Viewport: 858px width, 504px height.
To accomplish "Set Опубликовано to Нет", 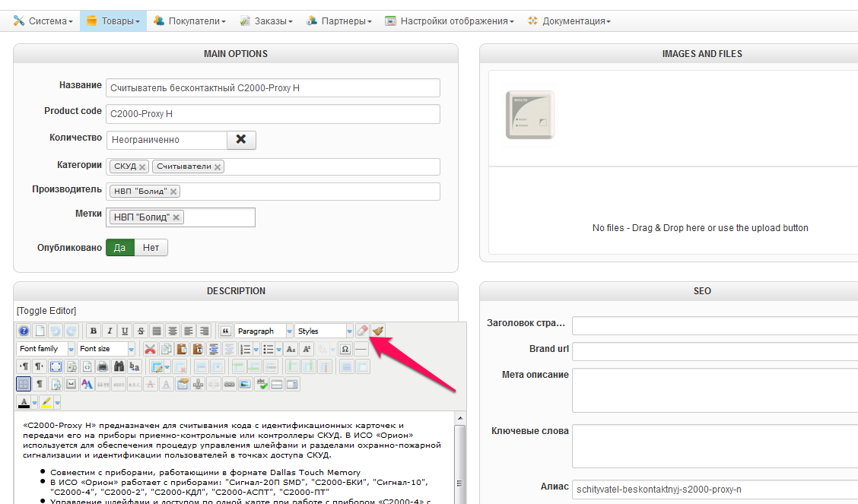I will tap(151, 248).
